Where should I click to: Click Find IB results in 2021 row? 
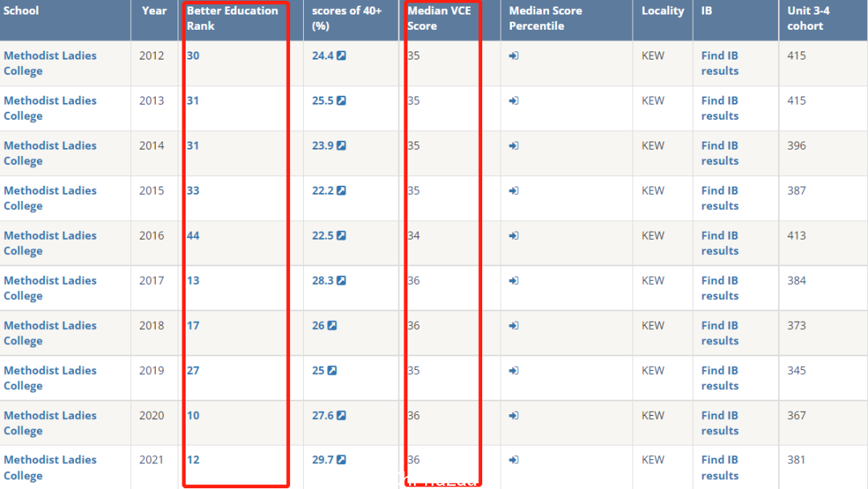tap(719, 467)
